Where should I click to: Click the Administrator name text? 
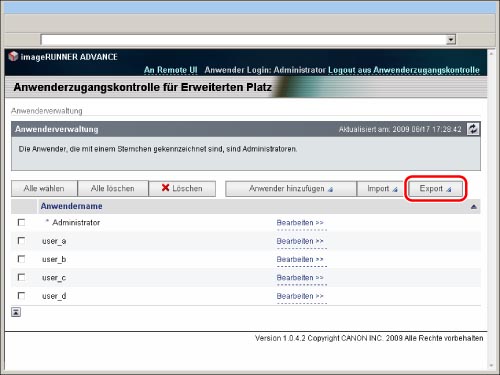(x=76, y=222)
